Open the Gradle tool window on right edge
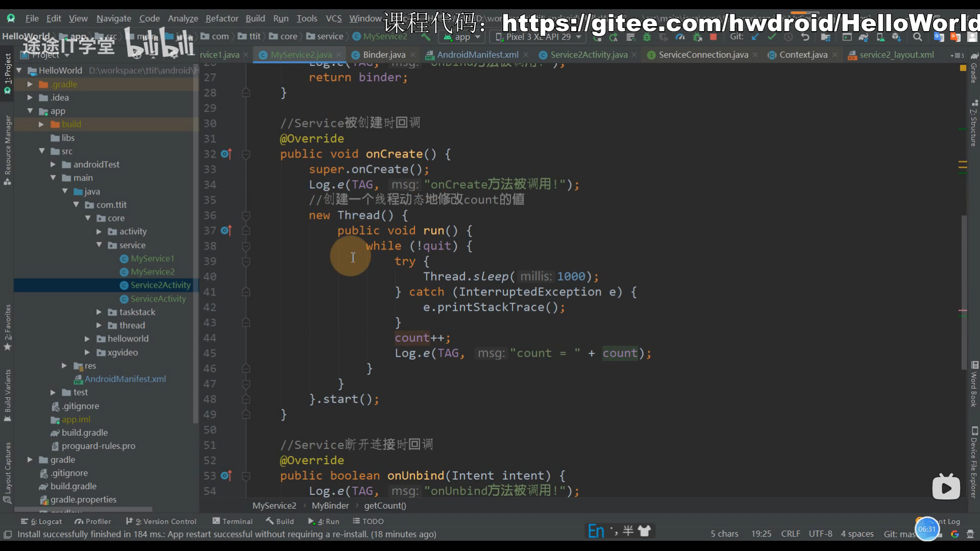 coord(974,69)
